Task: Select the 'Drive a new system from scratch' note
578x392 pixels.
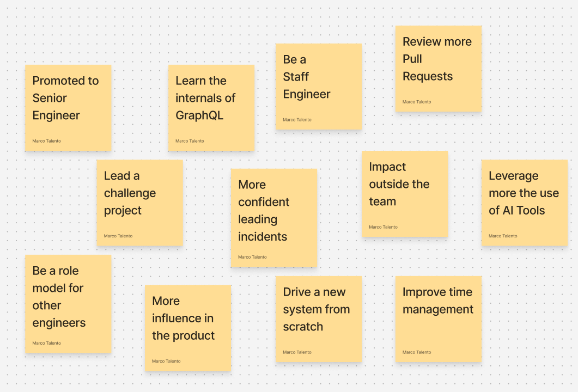Action: click(318, 318)
